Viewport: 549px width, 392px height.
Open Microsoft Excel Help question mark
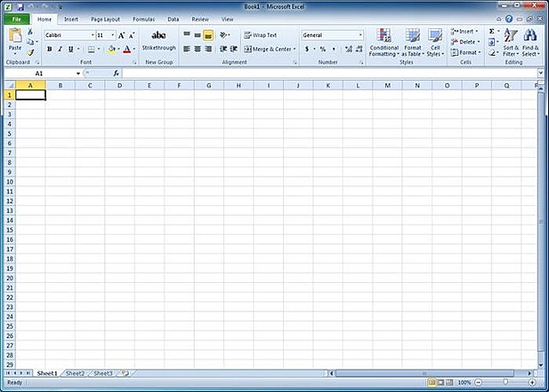coord(509,19)
